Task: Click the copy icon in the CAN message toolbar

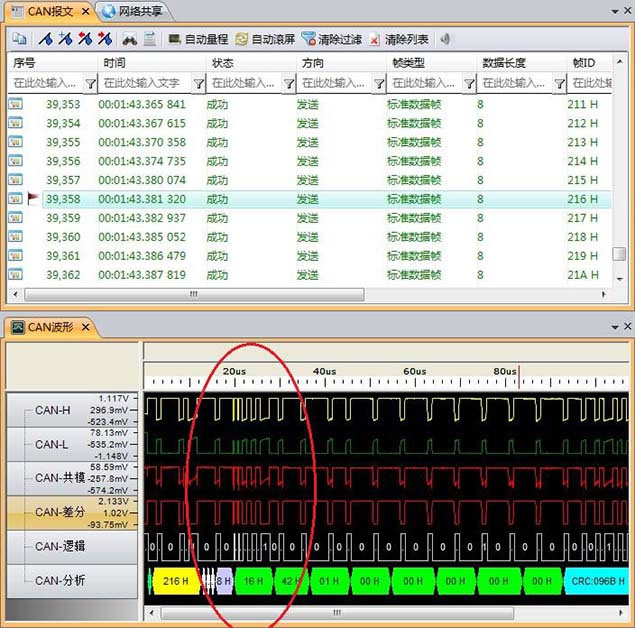Action: [x=18, y=40]
